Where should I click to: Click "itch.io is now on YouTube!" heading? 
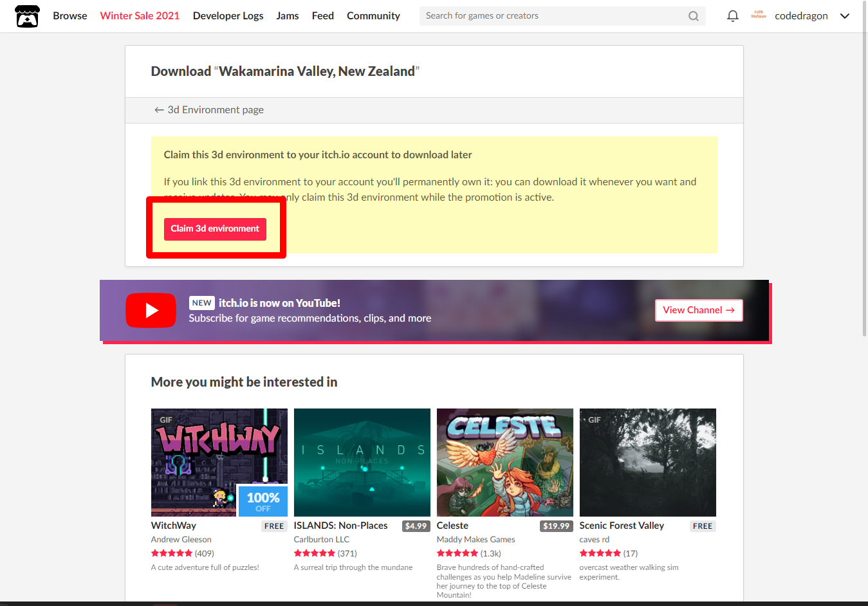279,303
